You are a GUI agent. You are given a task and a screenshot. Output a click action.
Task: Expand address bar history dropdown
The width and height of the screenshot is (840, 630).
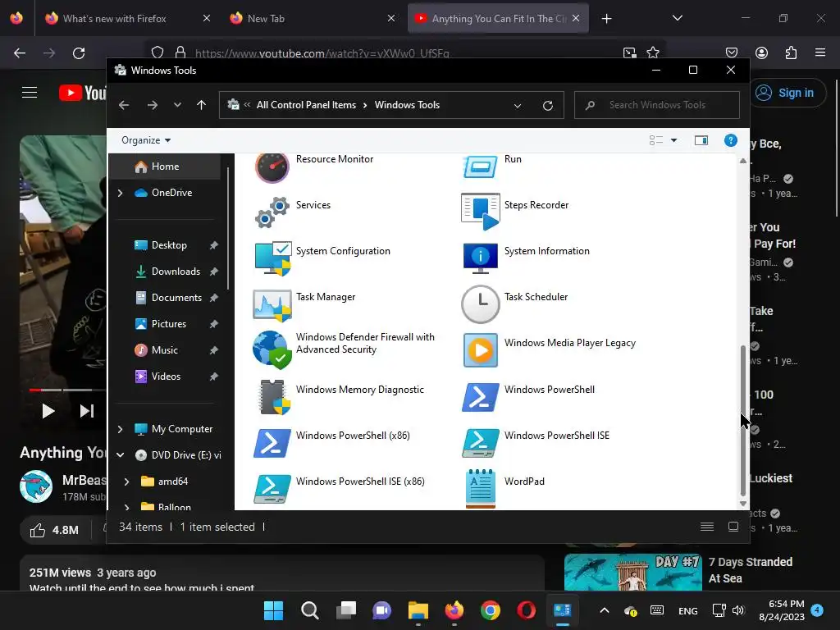click(x=518, y=106)
